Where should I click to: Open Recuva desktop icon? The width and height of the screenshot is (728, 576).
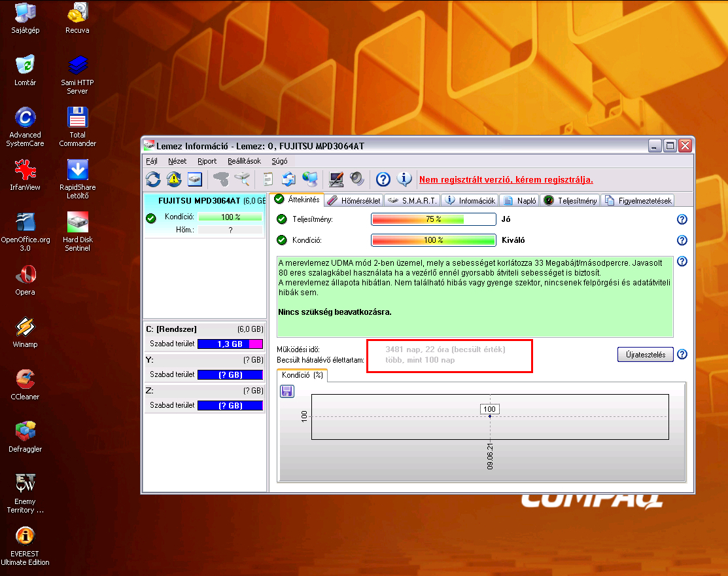tap(77, 18)
